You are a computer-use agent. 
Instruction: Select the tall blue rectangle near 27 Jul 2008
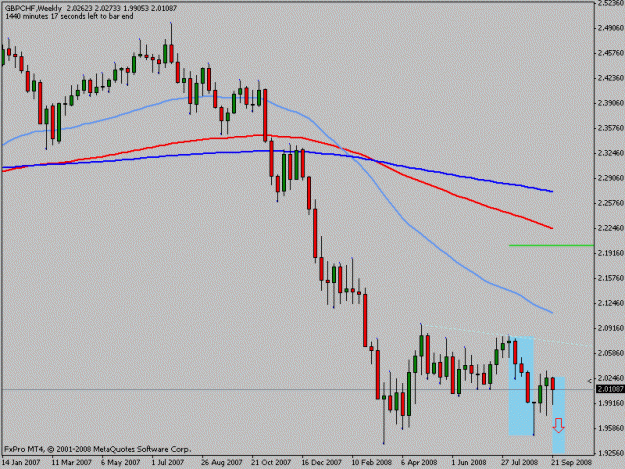(x=521, y=386)
